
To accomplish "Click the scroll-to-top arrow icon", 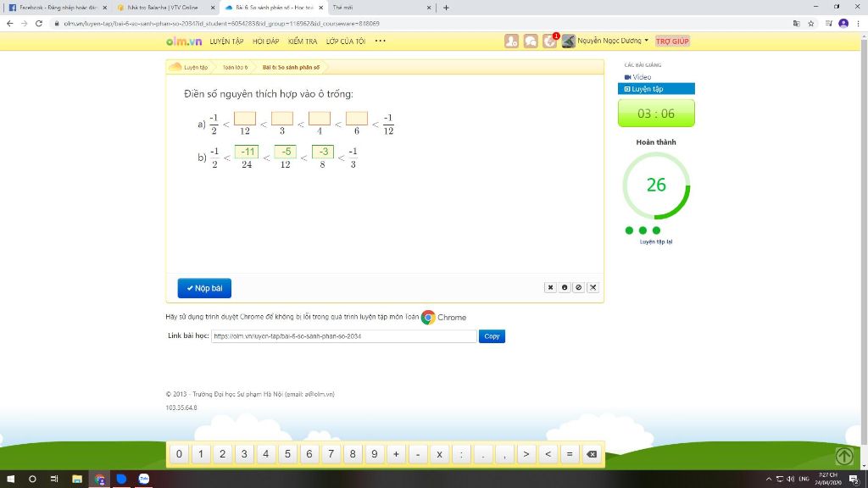I will pos(845,456).
